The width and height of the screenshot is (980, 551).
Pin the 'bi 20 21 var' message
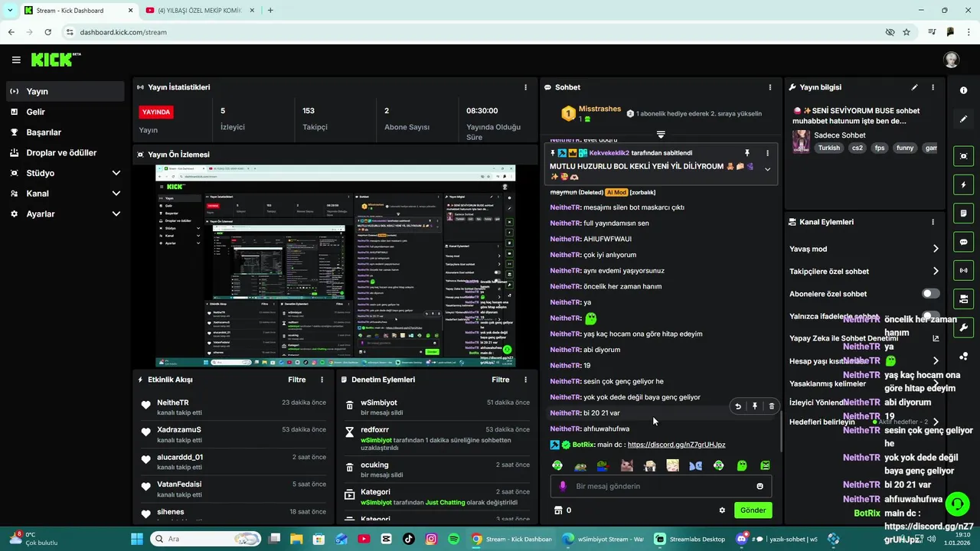pyautogui.click(x=755, y=406)
